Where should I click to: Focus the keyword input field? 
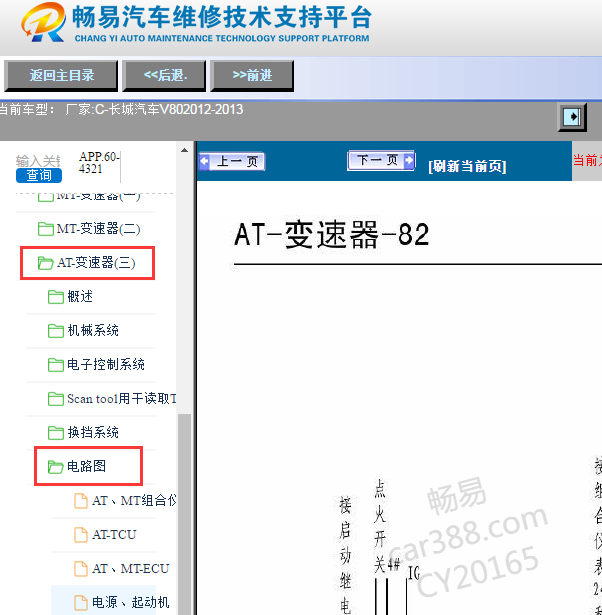coord(38,161)
